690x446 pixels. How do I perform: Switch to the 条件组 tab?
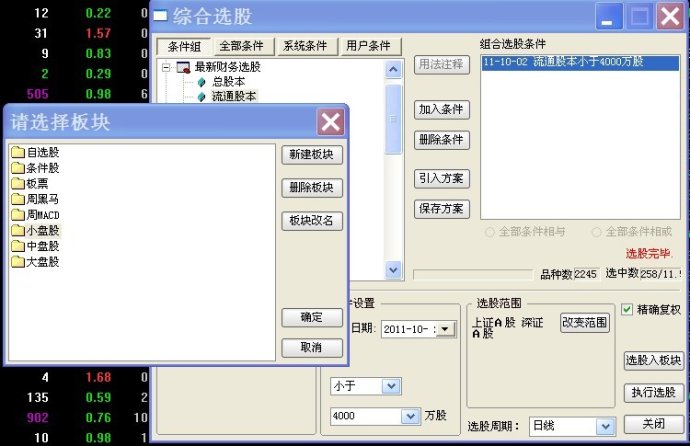(184, 46)
